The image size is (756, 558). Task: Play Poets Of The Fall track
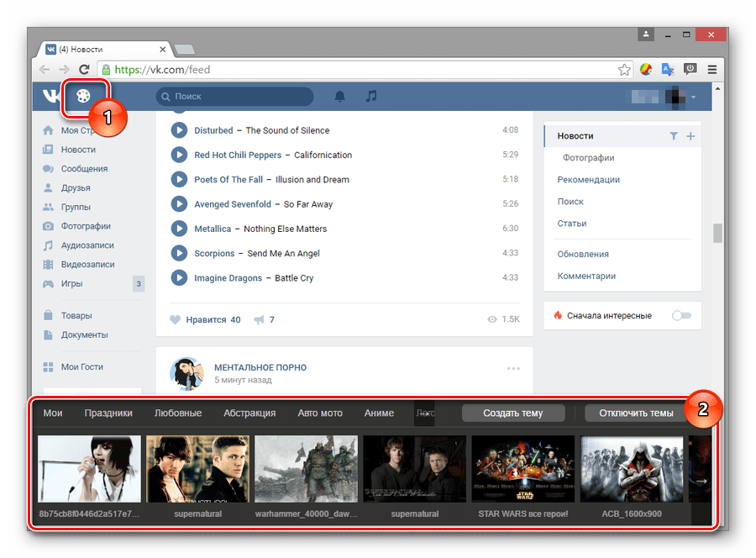click(180, 179)
